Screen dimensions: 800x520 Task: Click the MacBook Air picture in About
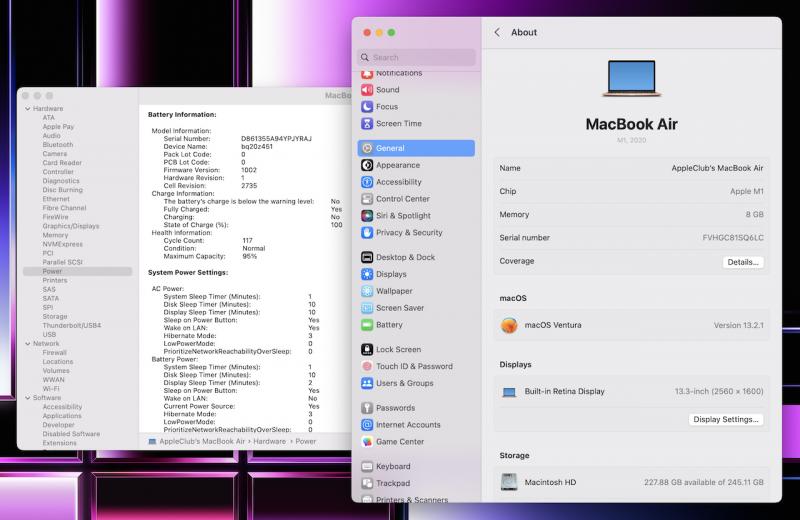(x=632, y=78)
